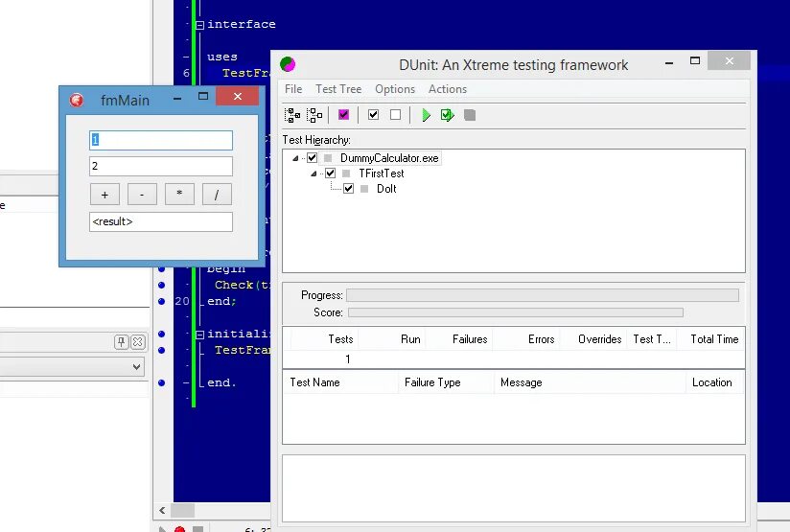Collapse the DummyCalculator.exe tree node
This screenshot has width=790, height=532.
[295, 158]
